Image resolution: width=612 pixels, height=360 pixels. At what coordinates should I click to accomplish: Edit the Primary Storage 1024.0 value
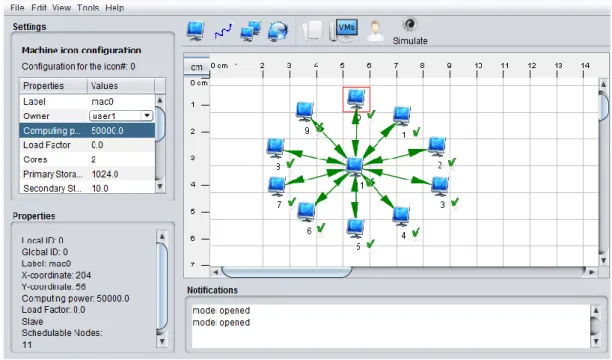click(121, 174)
